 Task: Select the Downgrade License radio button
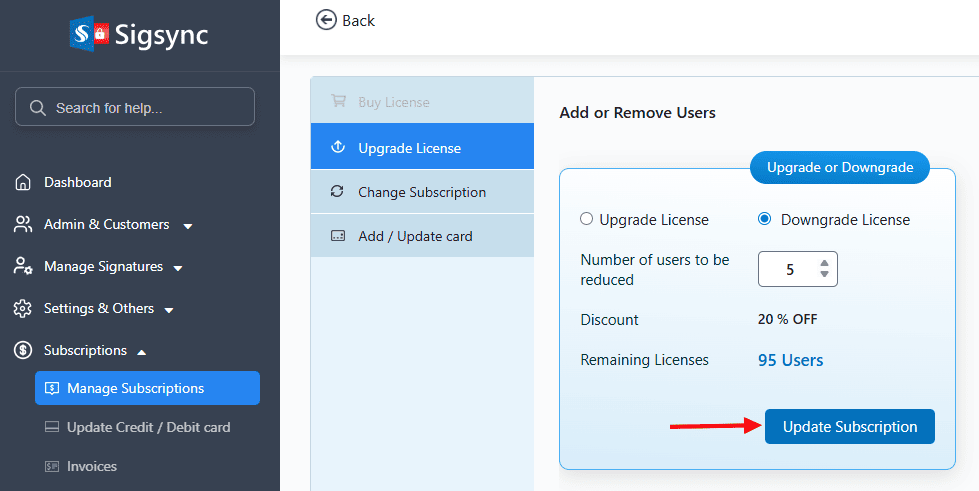(765, 219)
